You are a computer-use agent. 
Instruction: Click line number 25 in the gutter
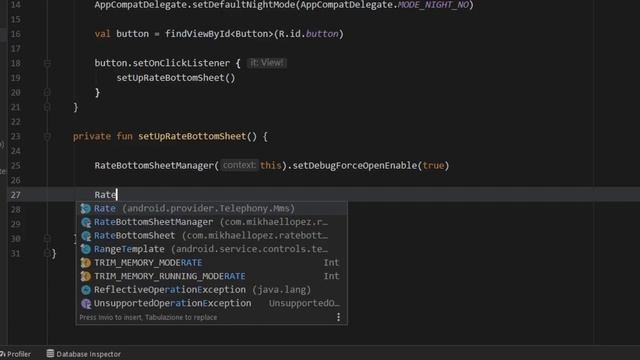tap(16, 166)
